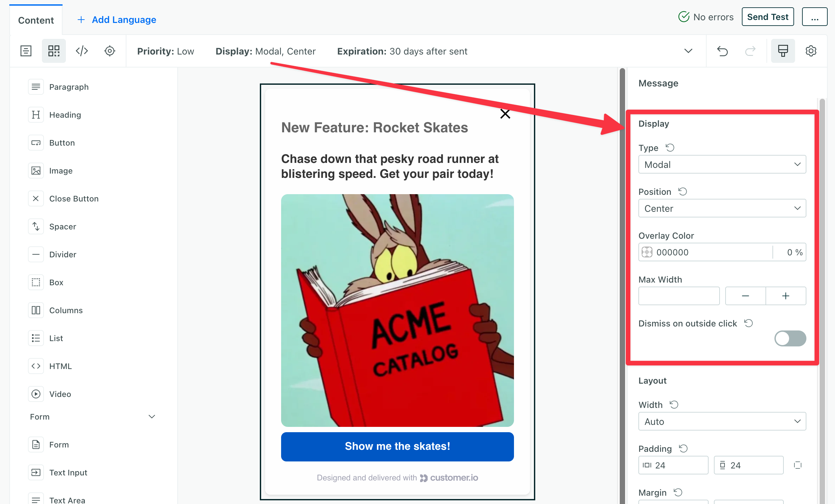Toggle individual padding sides icon
The height and width of the screenshot is (504, 835).
tap(797, 465)
